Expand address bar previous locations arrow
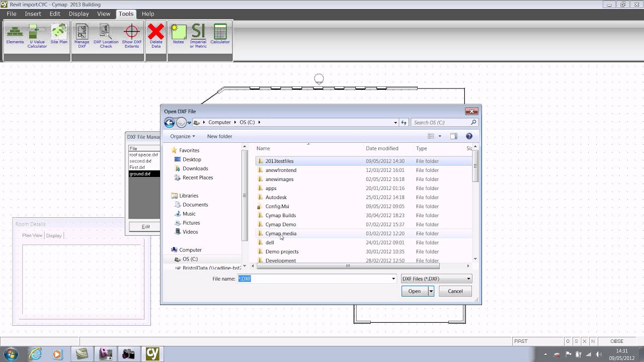This screenshot has width=644, height=362. coord(395,122)
